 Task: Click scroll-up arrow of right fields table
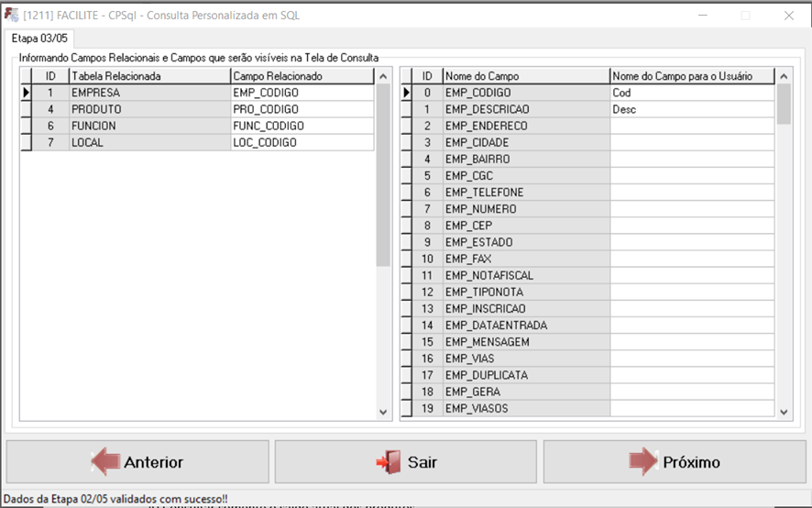coord(784,76)
